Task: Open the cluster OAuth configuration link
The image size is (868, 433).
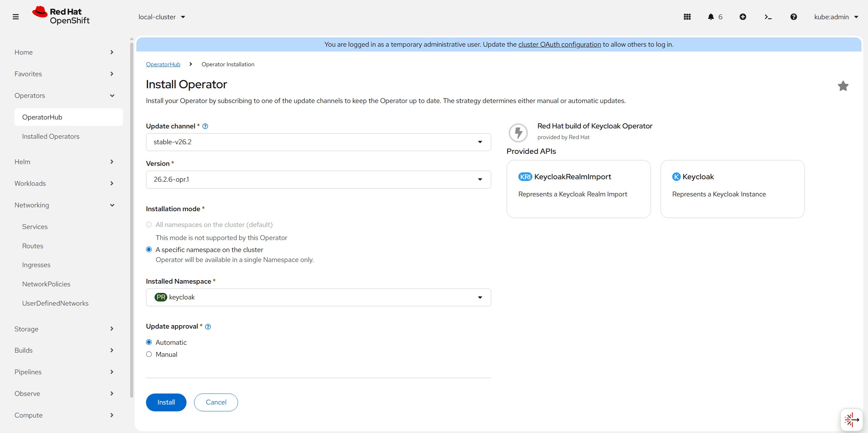Action: (x=560, y=44)
